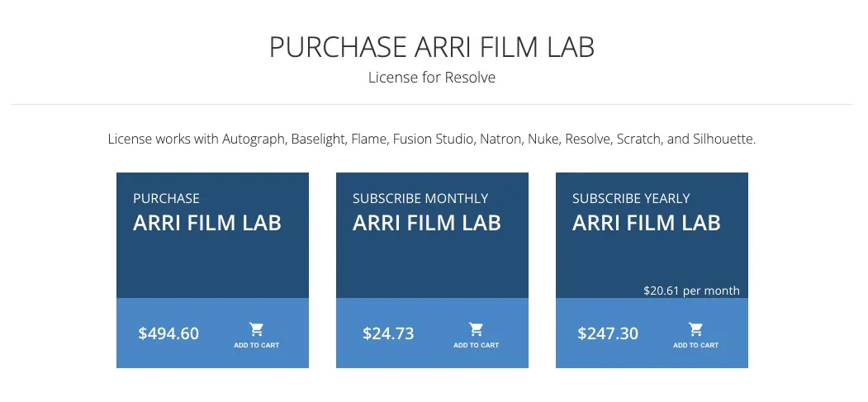Click the cart icon beside $247.30
The image size is (868, 402).
695,330
